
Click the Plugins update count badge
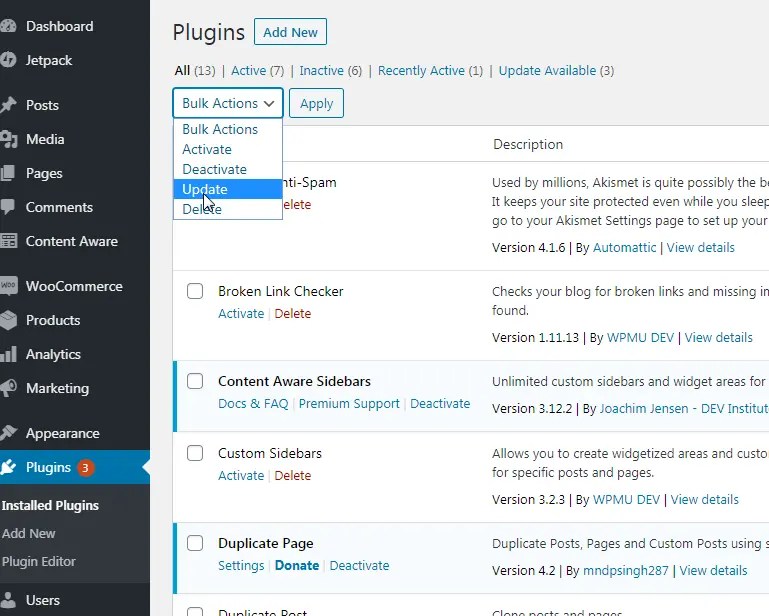click(x=85, y=468)
